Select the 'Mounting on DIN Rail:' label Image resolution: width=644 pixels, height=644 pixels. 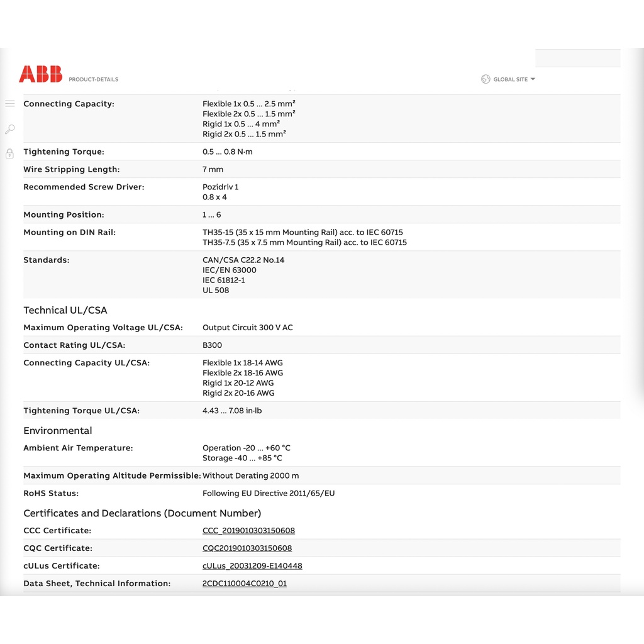[x=69, y=232]
